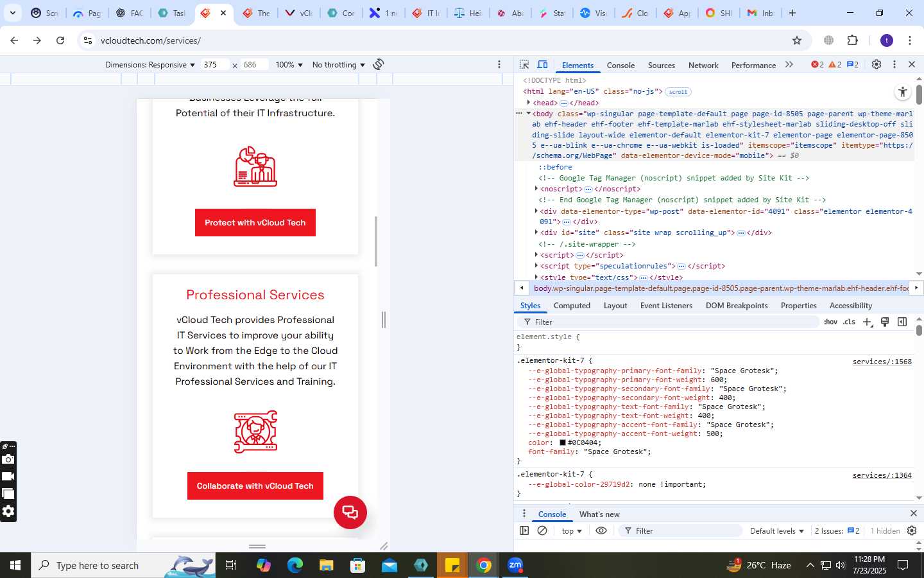The image size is (924, 578).
Task: Expand the script speculationrules node
Action: click(x=536, y=266)
